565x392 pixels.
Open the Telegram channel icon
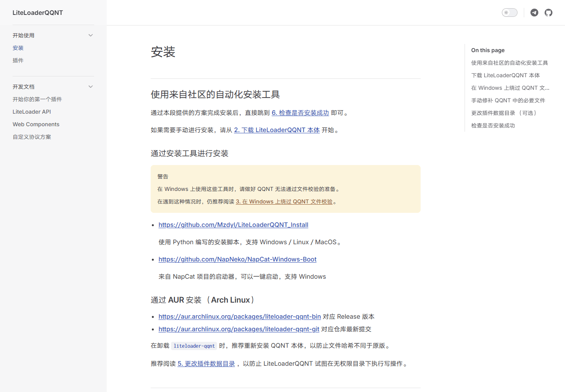pos(534,13)
